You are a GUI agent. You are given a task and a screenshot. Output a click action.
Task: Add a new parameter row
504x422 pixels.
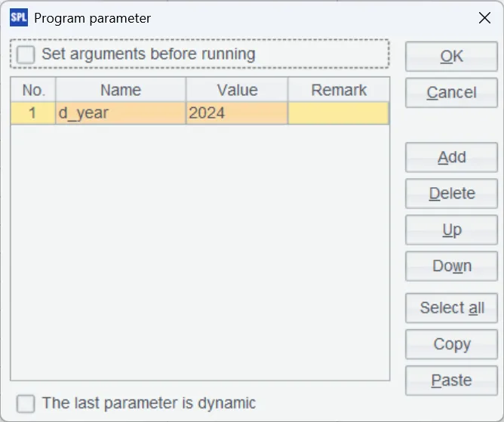tap(451, 157)
